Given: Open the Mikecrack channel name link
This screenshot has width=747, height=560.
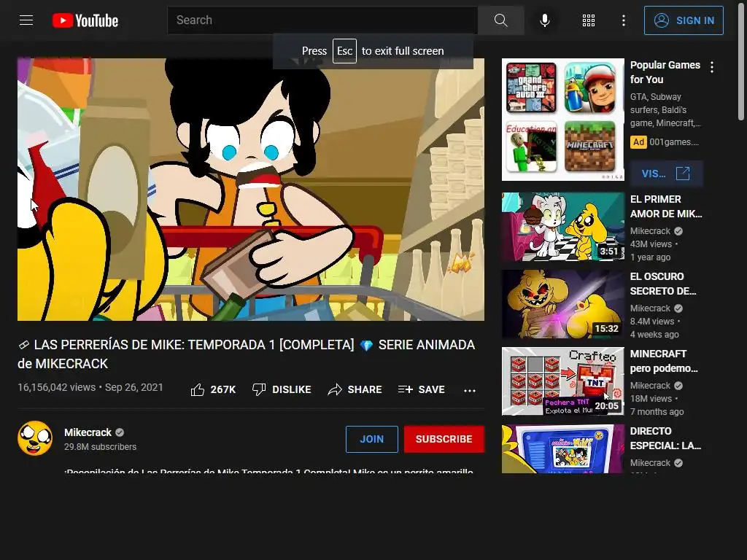Looking at the screenshot, I should (88, 432).
